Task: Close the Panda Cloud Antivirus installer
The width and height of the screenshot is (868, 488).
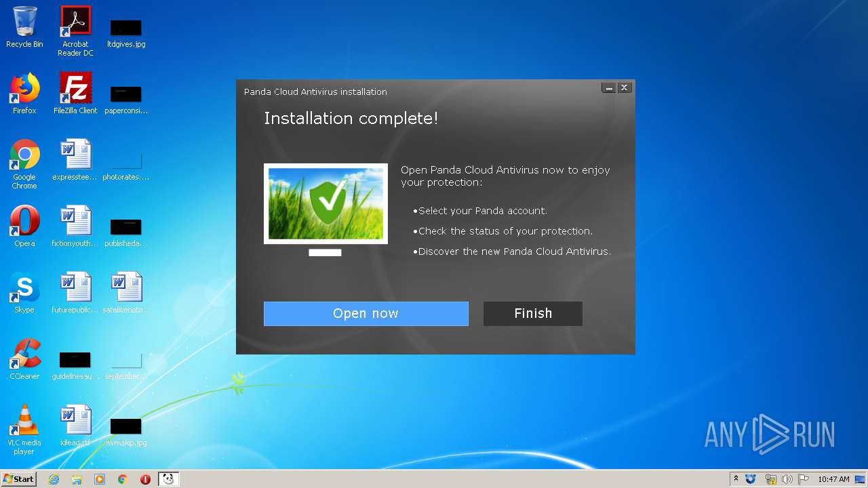Action: tap(625, 88)
